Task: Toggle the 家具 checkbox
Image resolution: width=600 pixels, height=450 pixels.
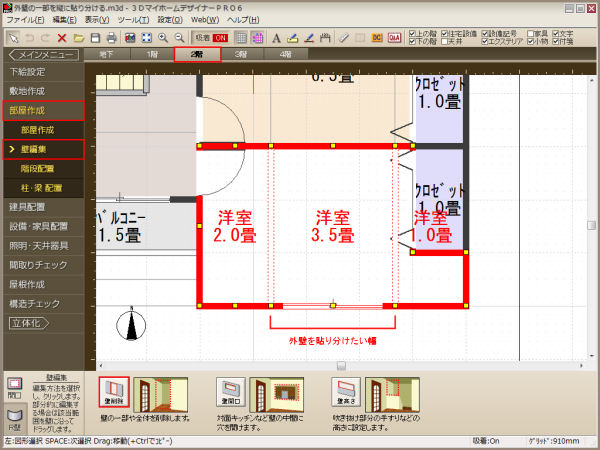Action: coord(529,32)
